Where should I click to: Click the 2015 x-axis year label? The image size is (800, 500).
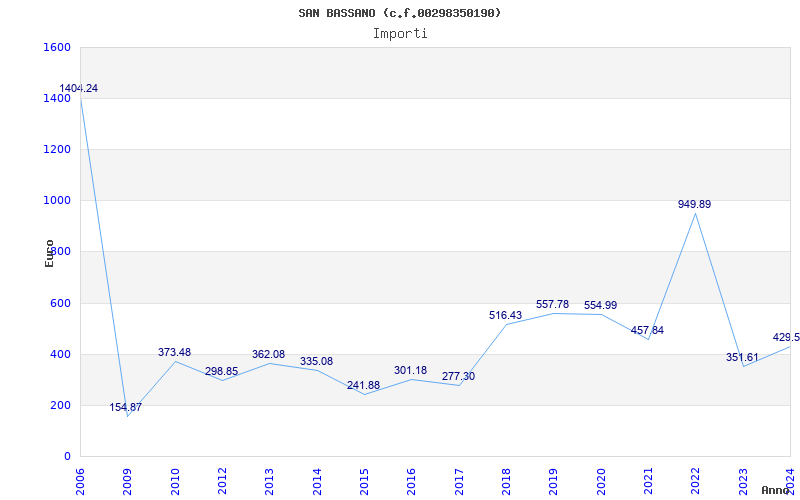tap(364, 481)
